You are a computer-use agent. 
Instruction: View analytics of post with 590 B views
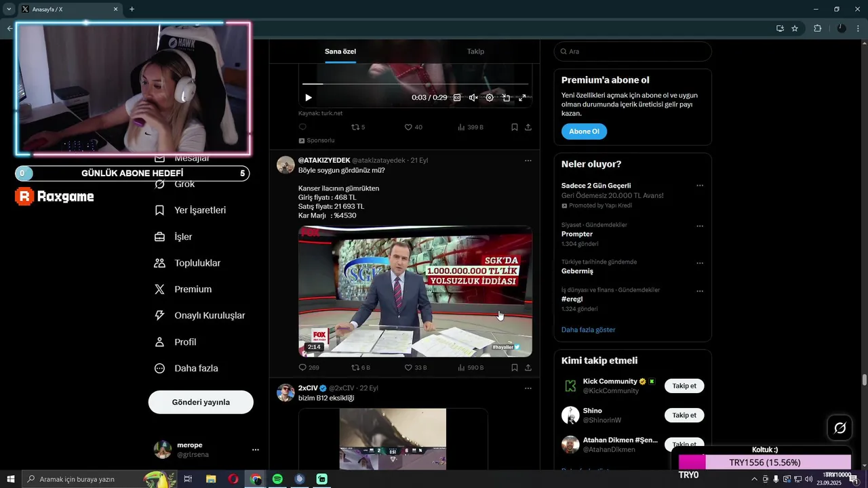(470, 367)
